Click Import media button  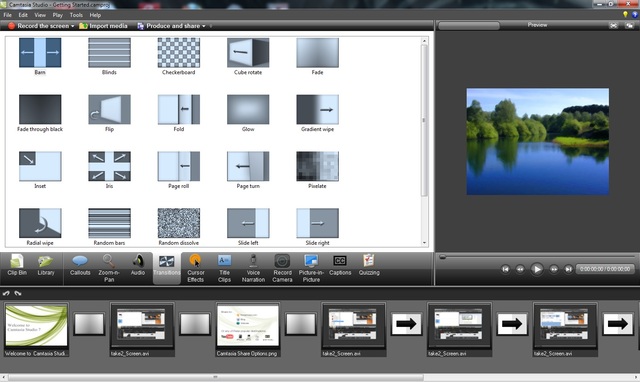[103, 26]
